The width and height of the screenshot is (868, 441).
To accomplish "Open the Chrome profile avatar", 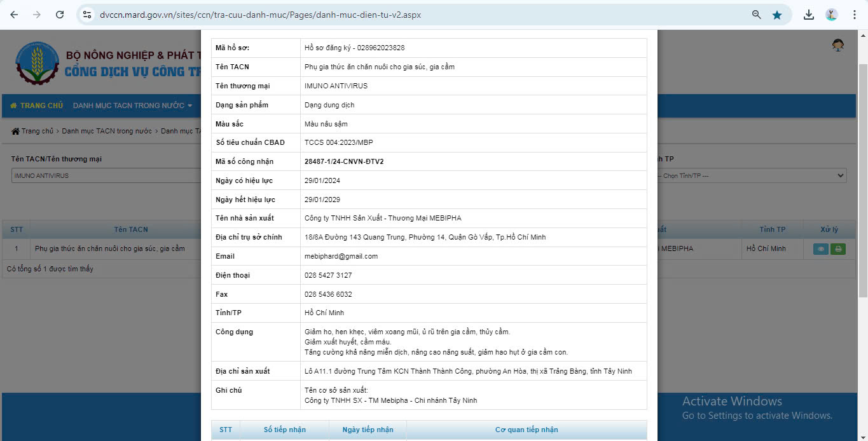I will point(832,15).
